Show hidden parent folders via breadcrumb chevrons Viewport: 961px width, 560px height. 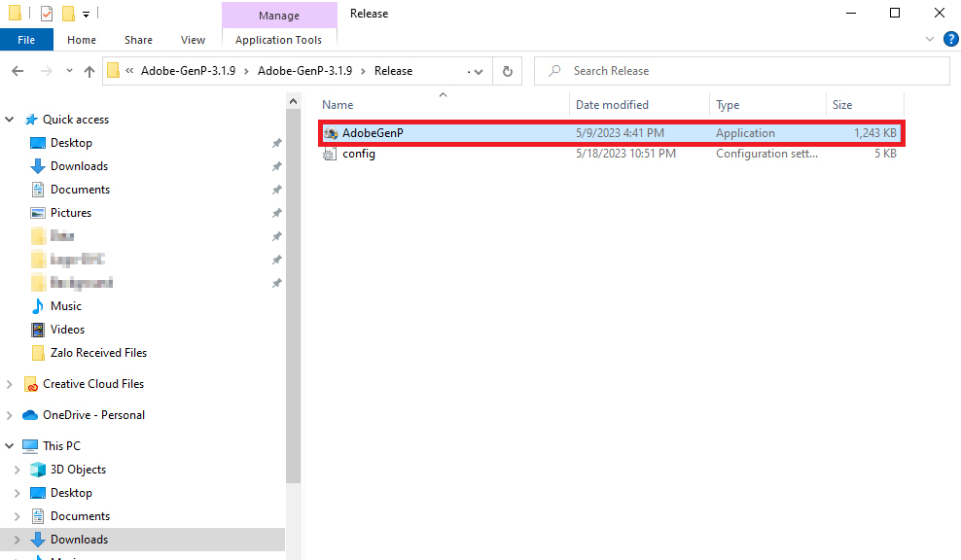(129, 71)
